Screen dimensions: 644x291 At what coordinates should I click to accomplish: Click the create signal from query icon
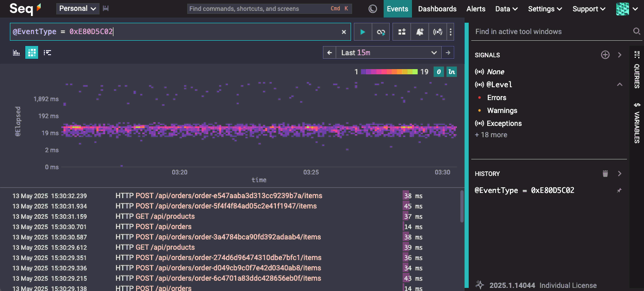tap(438, 32)
